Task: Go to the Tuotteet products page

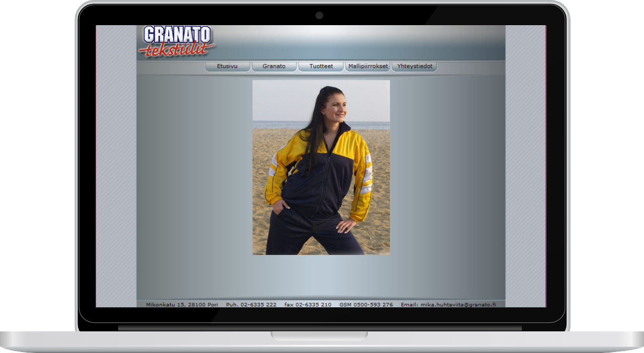Action: [321, 66]
